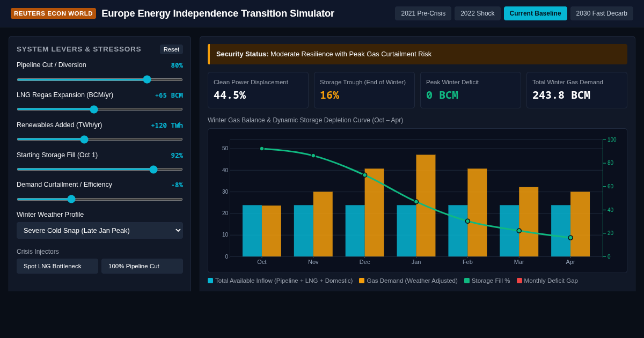Click the Peak Winter Deficit 0 BCM value
644x338 pixels.
(442, 95)
